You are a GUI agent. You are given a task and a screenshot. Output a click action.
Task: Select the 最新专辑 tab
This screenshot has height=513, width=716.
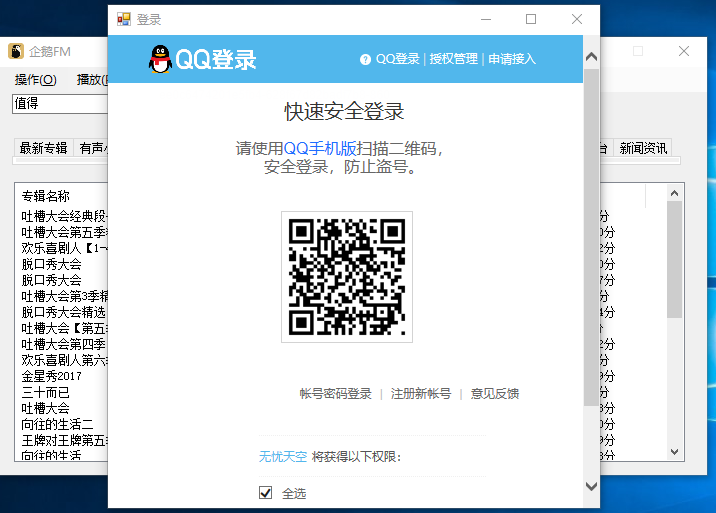[43, 148]
